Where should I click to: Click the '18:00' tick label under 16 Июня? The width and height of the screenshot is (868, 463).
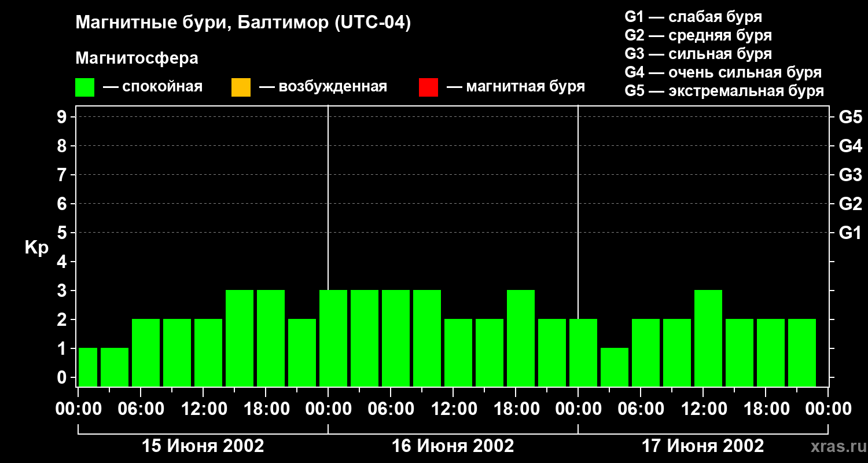[x=516, y=409]
